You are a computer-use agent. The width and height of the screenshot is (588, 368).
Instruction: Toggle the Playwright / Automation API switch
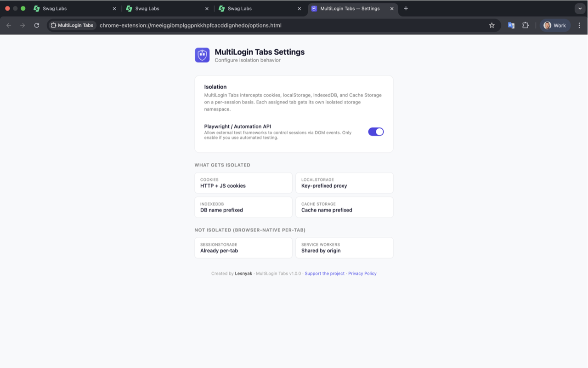click(x=376, y=132)
